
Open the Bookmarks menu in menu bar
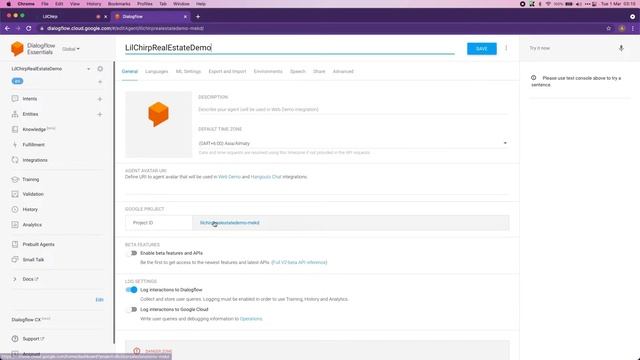[x=119, y=4]
